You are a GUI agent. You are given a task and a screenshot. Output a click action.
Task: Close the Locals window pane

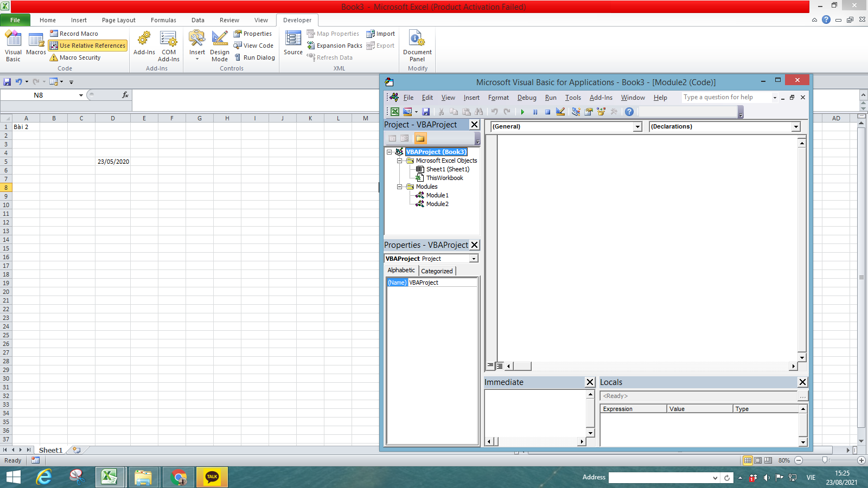click(x=803, y=382)
